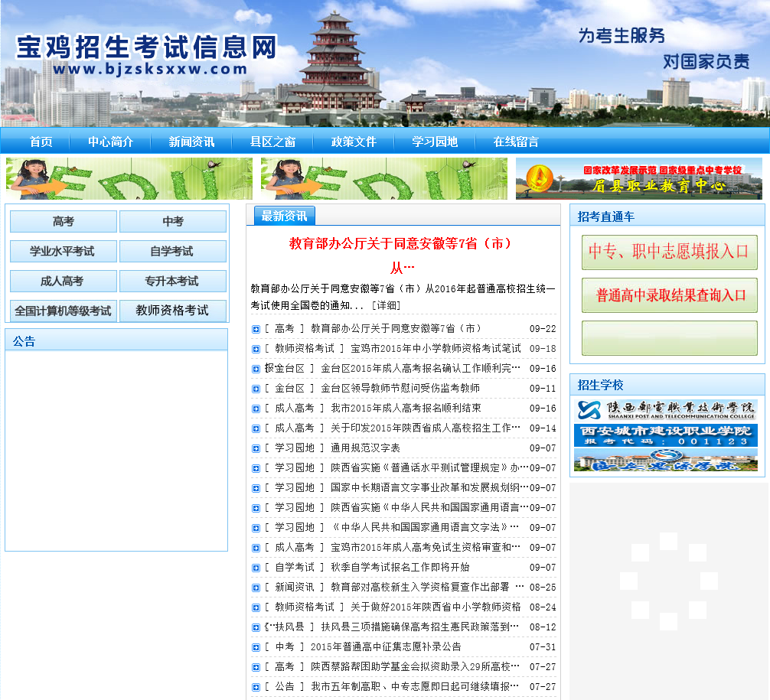The width and height of the screenshot is (770, 700).
Task: Open 2015年普通高中征集志愿补录公告
Action: tap(386, 646)
